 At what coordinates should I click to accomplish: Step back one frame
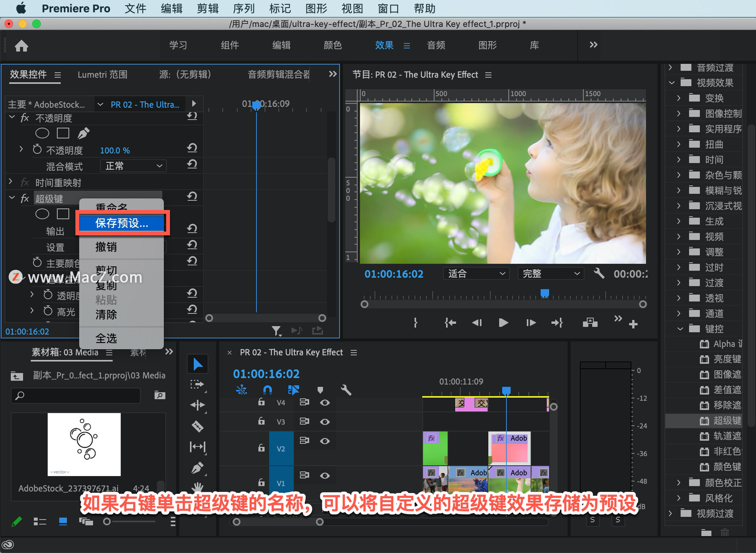(477, 323)
